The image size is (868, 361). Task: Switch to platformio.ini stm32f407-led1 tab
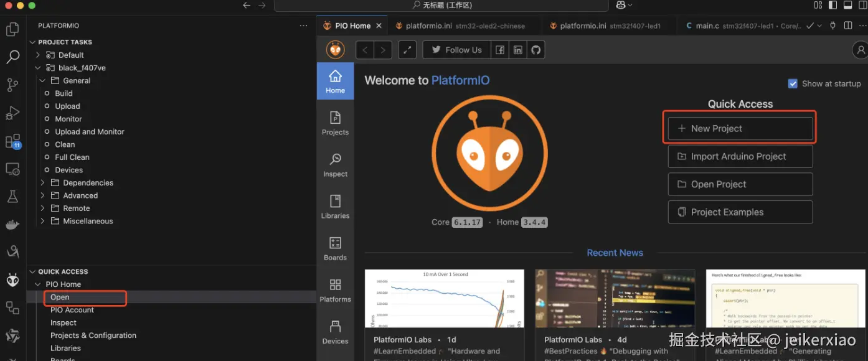pos(610,26)
